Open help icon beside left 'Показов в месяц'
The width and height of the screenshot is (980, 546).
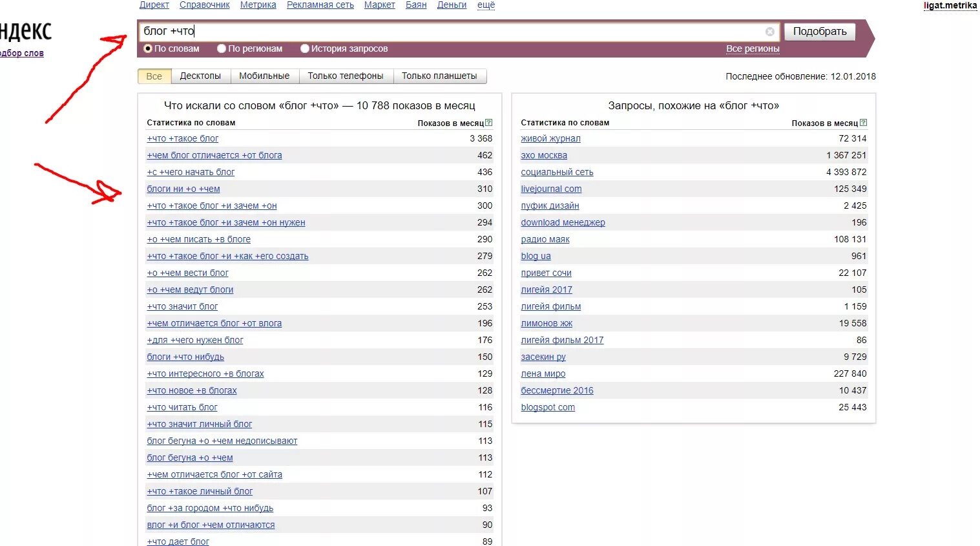coord(489,123)
